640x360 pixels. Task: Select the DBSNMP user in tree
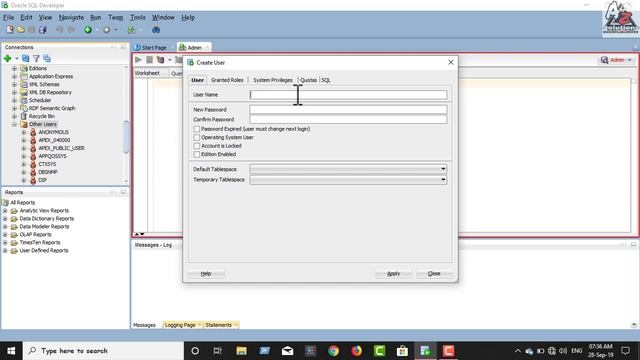click(48, 172)
